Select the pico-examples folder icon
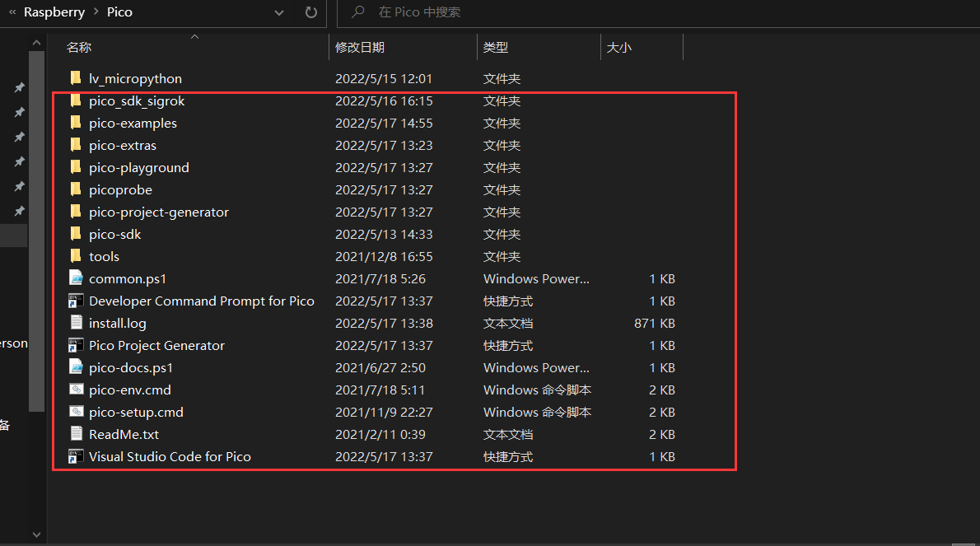 [x=76, y=123]
